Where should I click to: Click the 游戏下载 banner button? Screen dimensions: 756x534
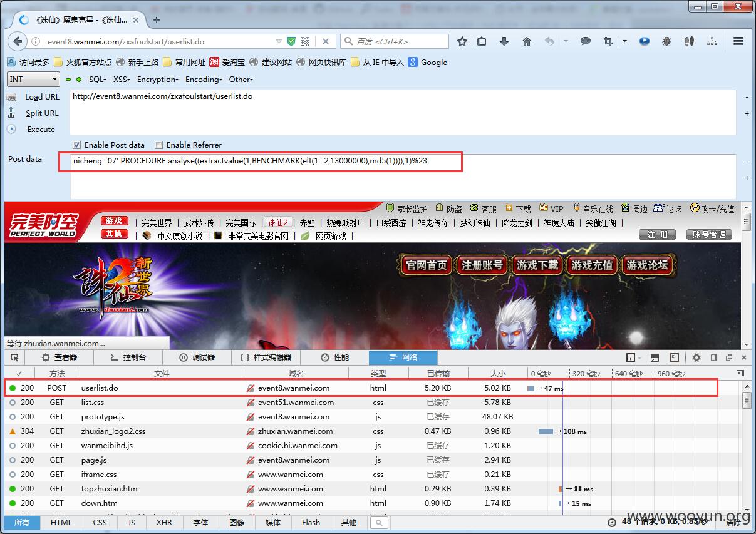tap(537, 265)
